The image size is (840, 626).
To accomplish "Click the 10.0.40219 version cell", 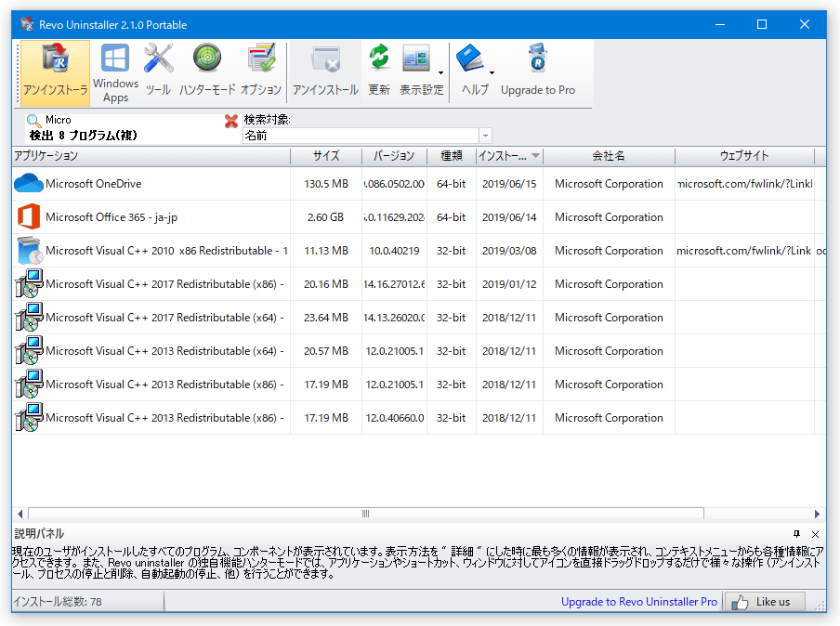I will click(x=394, y=251).
